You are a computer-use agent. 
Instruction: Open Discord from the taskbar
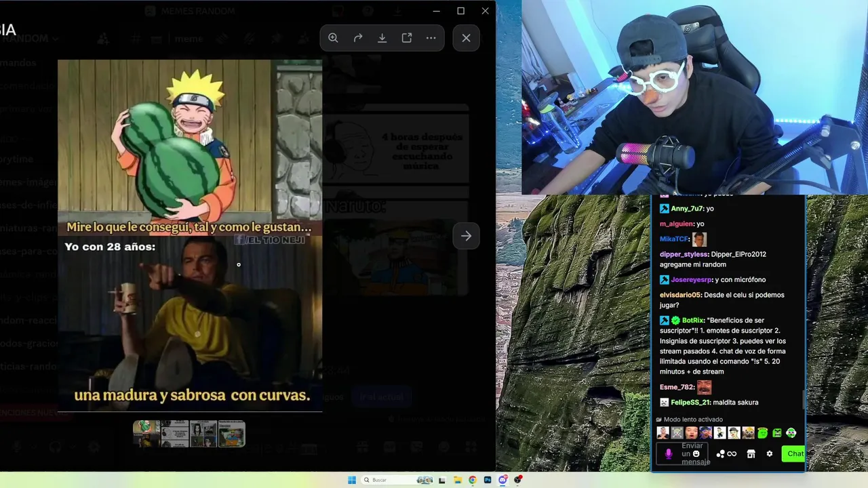tap(502, 480)
